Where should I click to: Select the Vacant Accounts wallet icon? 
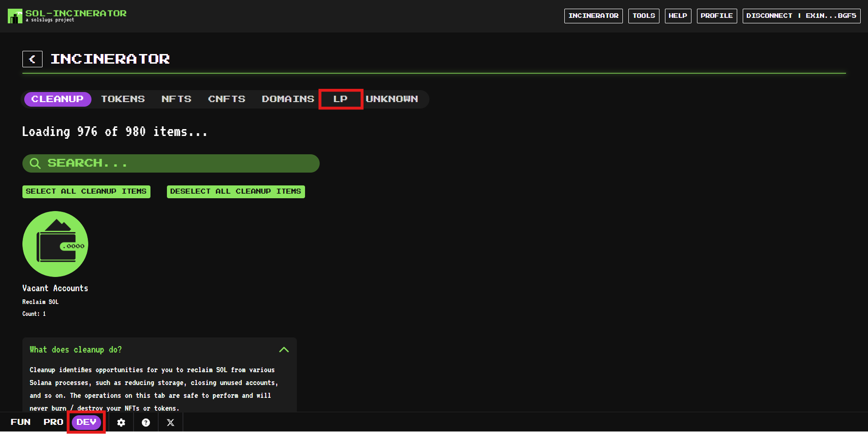(55, 244)
